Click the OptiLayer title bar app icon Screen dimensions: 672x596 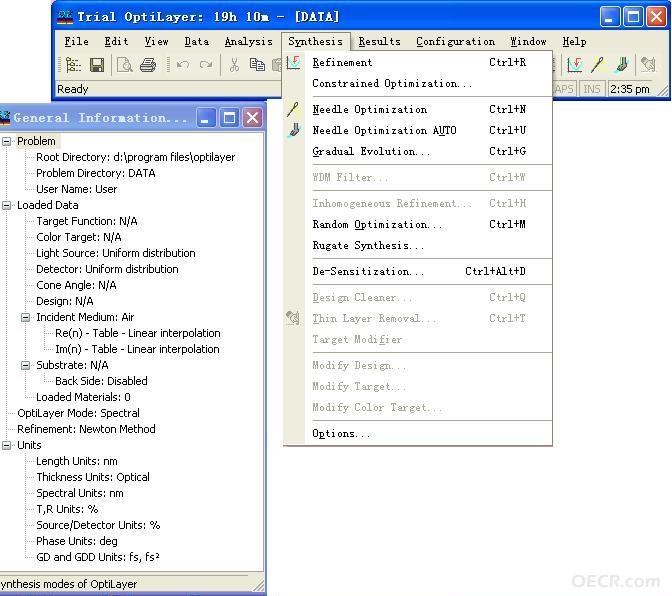pyautogui.click(x=65, y=16)
